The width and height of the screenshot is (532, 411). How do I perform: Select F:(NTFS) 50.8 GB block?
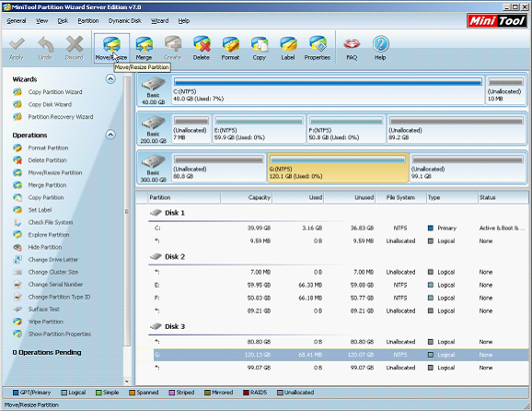coord(346,129)
